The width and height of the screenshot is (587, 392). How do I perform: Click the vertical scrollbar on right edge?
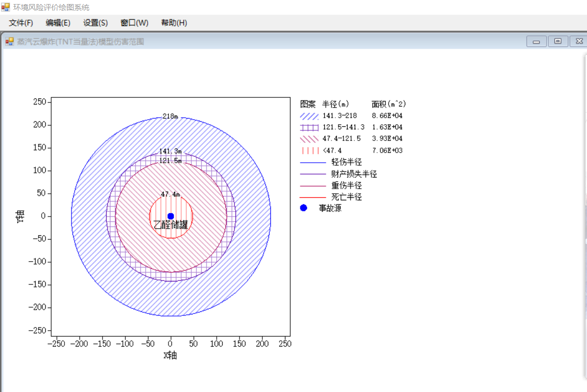585,217
